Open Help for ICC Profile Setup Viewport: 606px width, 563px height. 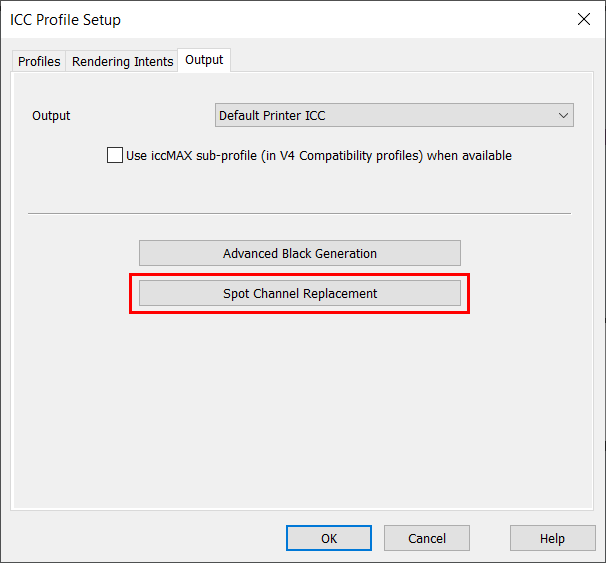coord(552,538)
